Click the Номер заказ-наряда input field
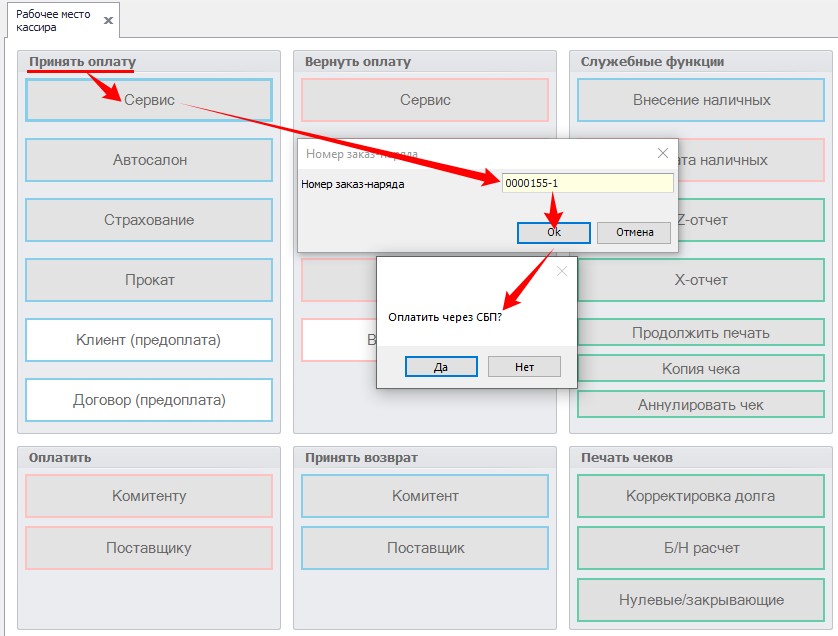838x636 pixels. click(x=587, y=183)
